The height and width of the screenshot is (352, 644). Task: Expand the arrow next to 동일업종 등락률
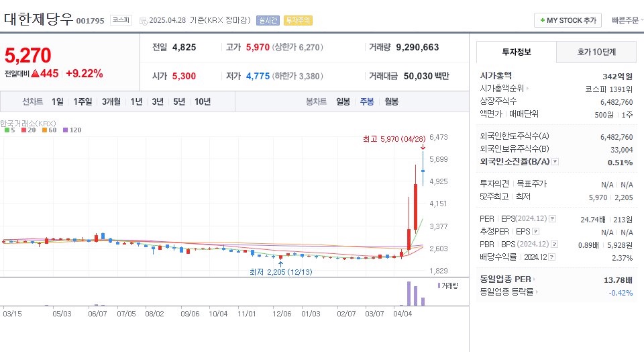(537, 292)
